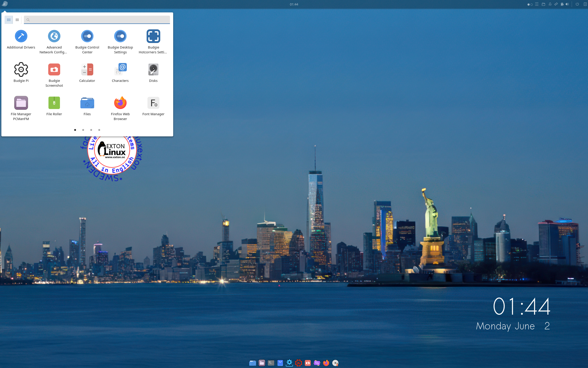
Task: Open the disc and USB creator in dock
Action: point(335,363)
